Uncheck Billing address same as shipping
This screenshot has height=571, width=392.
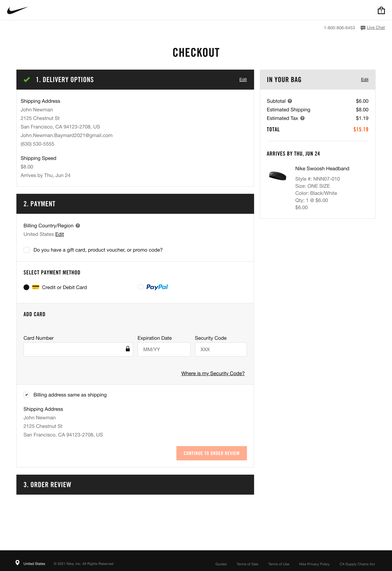coord(26,395)
